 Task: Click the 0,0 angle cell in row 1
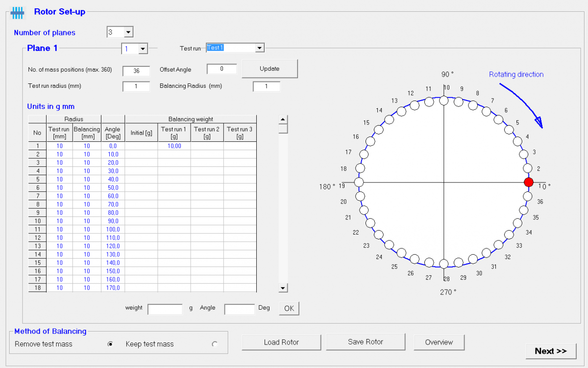coord(113,146)
